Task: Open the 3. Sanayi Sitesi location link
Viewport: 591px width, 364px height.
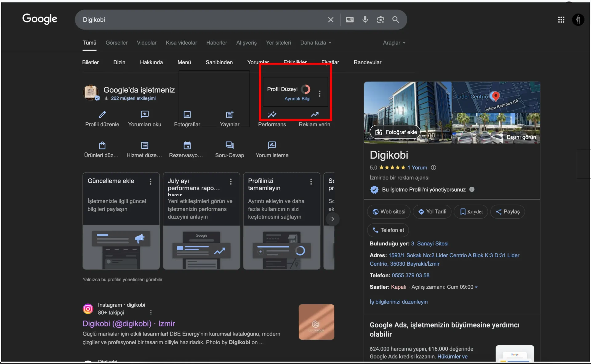Action: [x=430, y=243]
